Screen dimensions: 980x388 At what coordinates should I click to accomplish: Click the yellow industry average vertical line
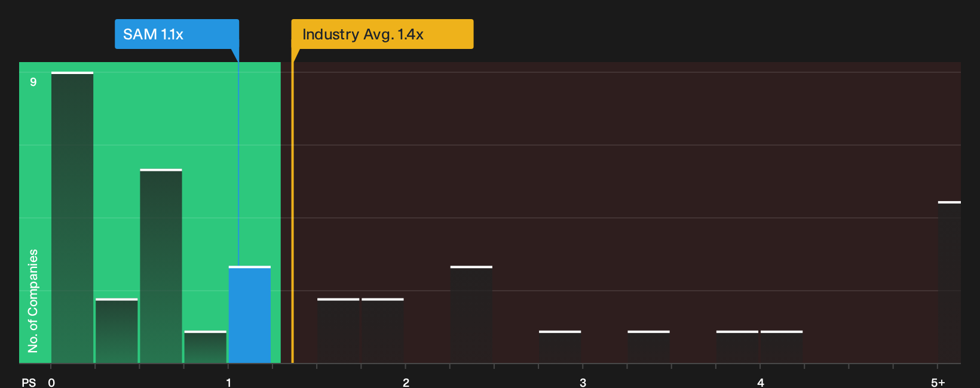point(292,213)
